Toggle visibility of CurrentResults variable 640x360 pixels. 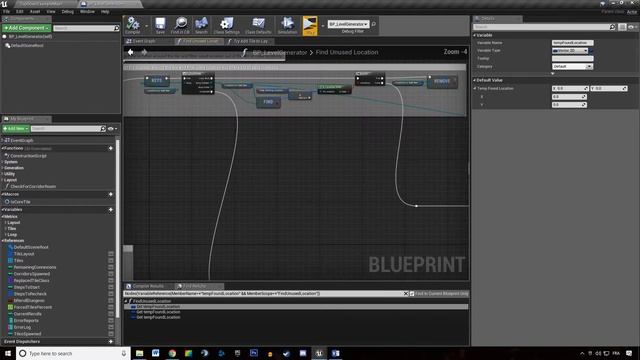111,314
